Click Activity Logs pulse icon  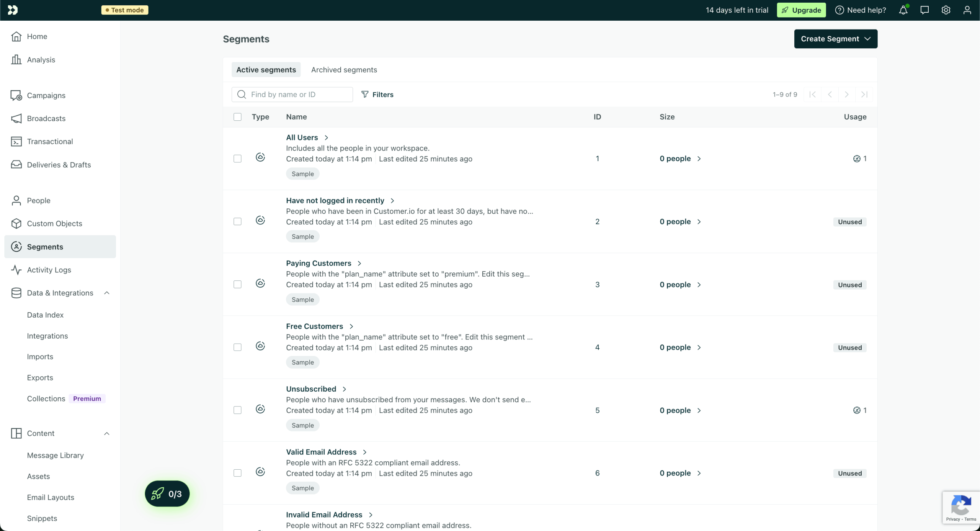pyautogui.click(x=16, y=270)
